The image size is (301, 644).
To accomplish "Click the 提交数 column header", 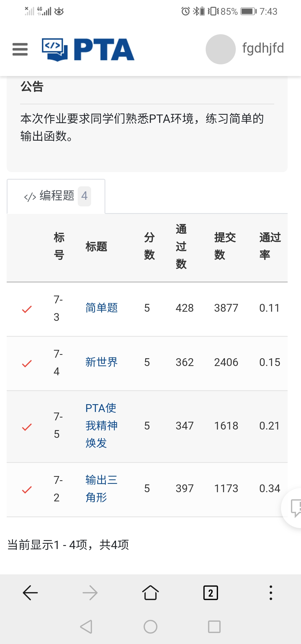I will 225,246.
